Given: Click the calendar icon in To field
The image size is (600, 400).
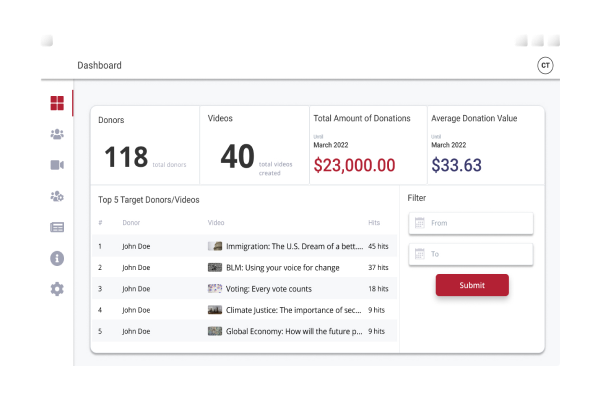Looking at the screenshot, I should pyautogui.click(x=420, y=254).
